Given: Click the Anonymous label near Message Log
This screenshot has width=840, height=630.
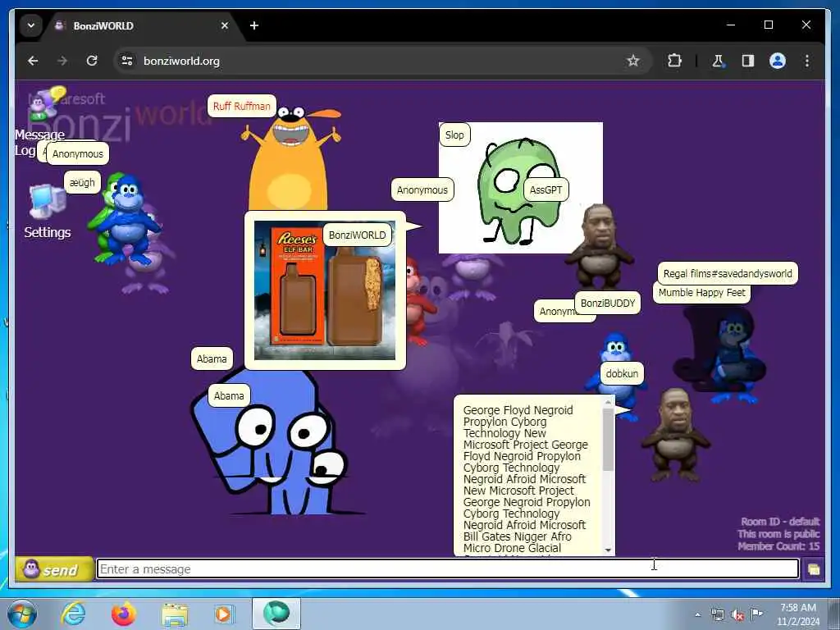Looking at the screenshot, I should (78, 153).
